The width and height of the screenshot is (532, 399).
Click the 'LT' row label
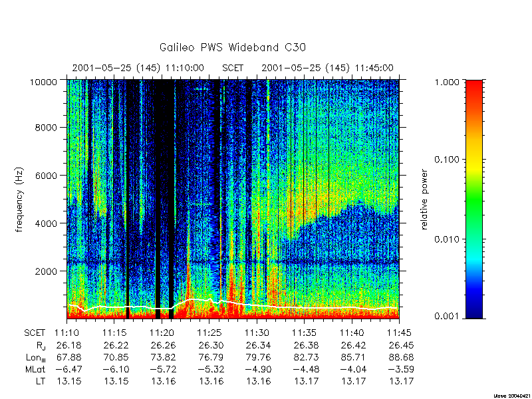click(x=41, y=381)
